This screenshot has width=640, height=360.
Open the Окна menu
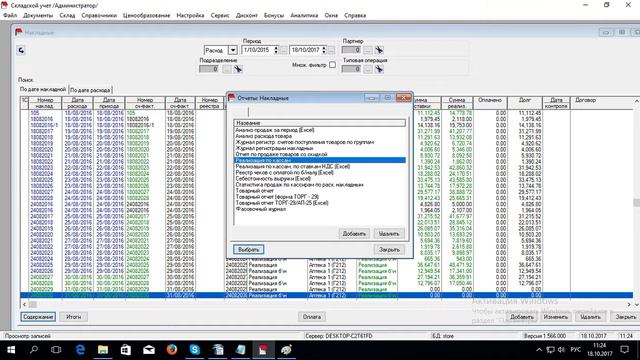click(331, 15)
